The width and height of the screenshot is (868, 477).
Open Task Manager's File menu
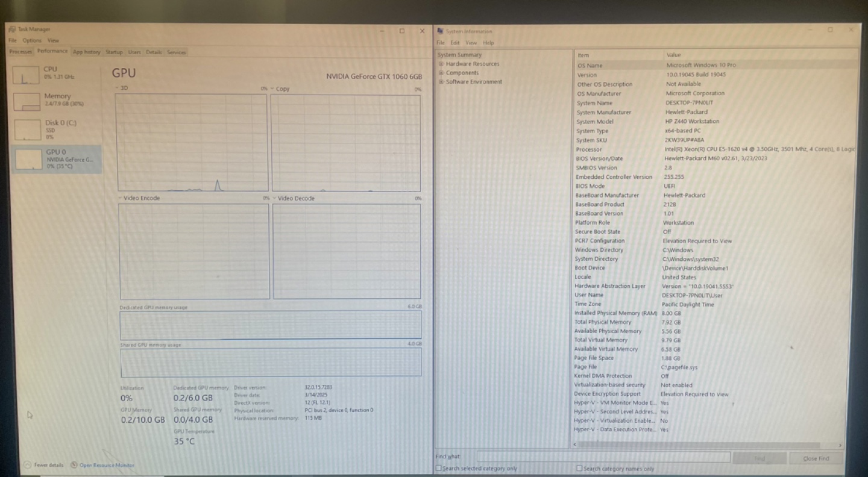click(13, 40)
